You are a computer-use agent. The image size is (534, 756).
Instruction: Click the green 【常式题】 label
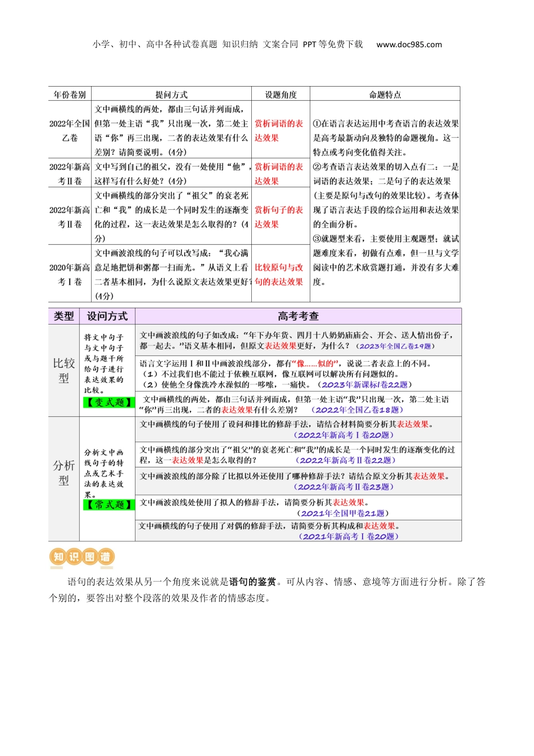point(107,505)
